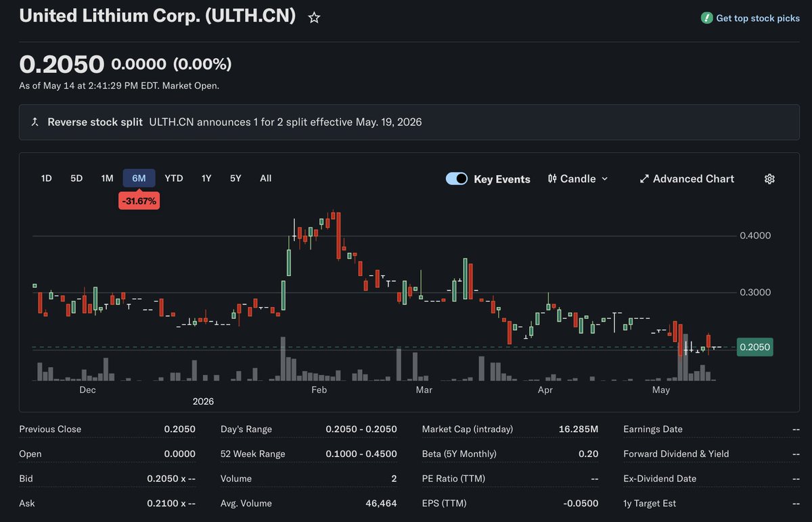The height and width of the screenshot is (522, 812).
Task: Click the candlestick chart type icon
Action: coord(552,179)
